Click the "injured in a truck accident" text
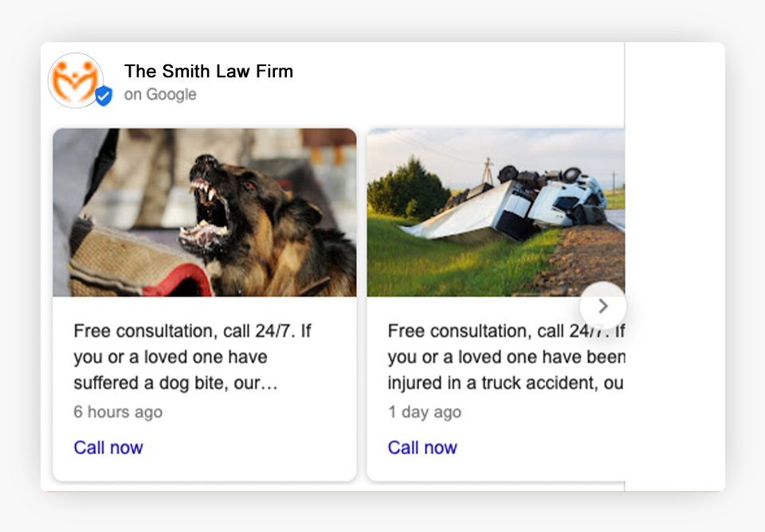765x532 pixels. [492, 383]
